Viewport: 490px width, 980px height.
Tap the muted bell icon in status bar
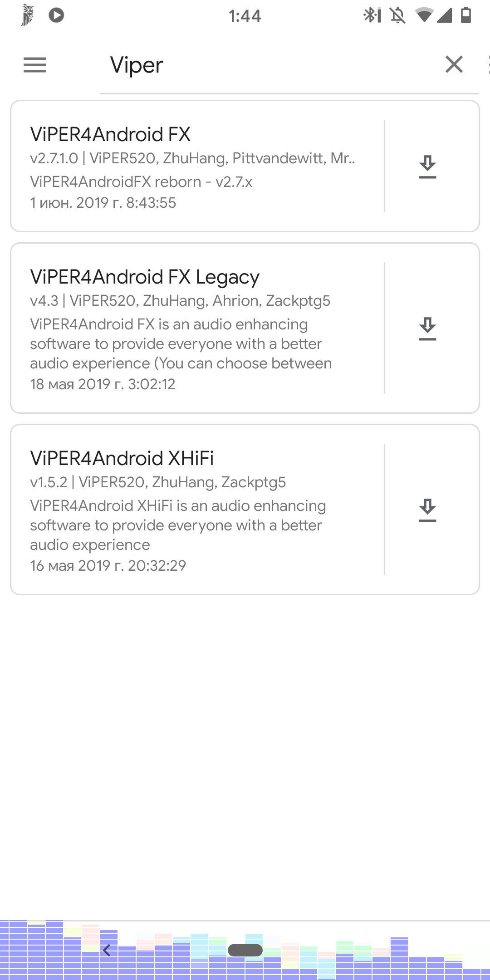click(x=397, y=15)
